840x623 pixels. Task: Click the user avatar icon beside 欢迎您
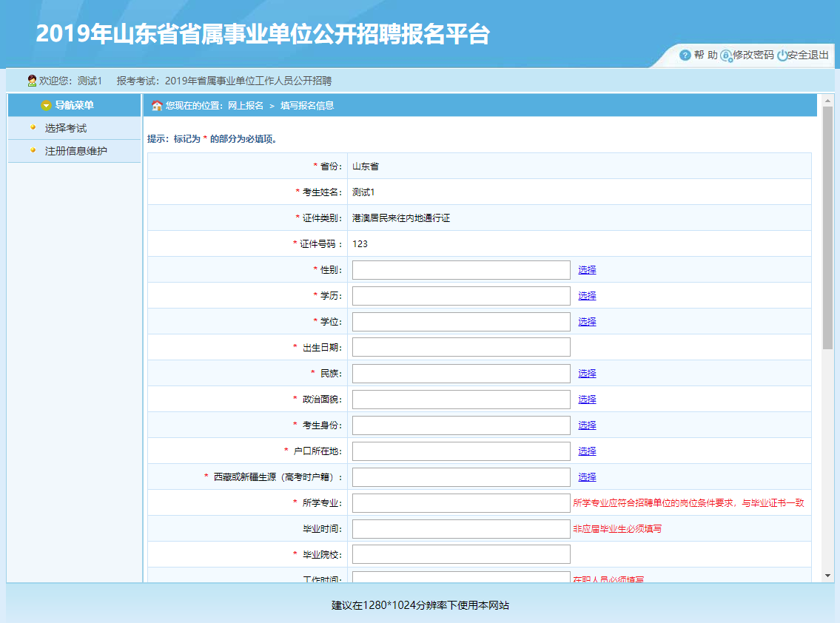tap(32, 81)
